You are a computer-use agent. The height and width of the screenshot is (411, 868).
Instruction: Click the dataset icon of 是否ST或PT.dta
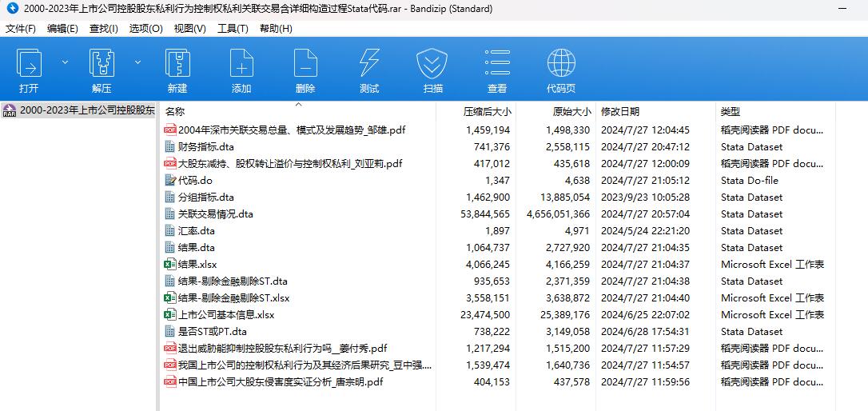click(x=170, y=332)
